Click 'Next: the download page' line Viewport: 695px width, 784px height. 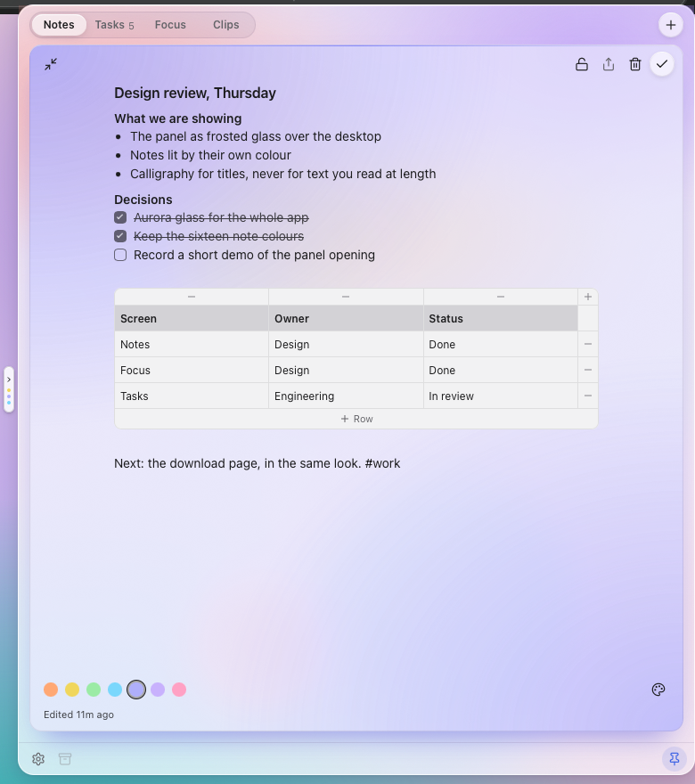[257, 463]
